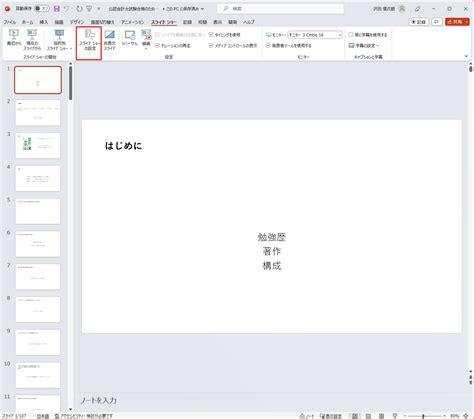
Task: Click in the search box
Action: [280, 9]
